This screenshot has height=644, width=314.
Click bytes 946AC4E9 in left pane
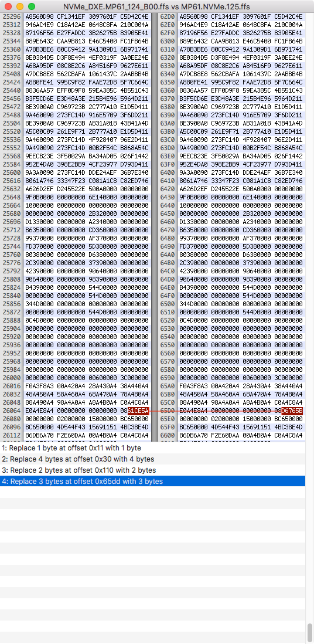point(39,25)
